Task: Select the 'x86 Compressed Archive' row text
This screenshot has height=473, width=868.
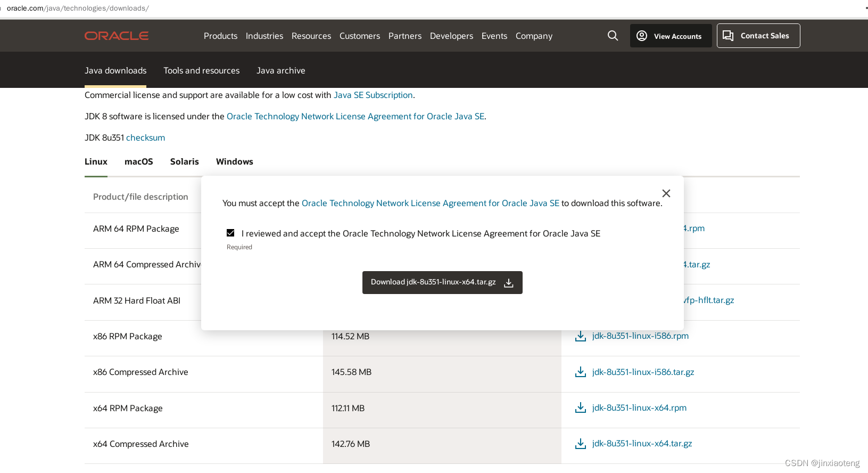Action: (140, 372)
